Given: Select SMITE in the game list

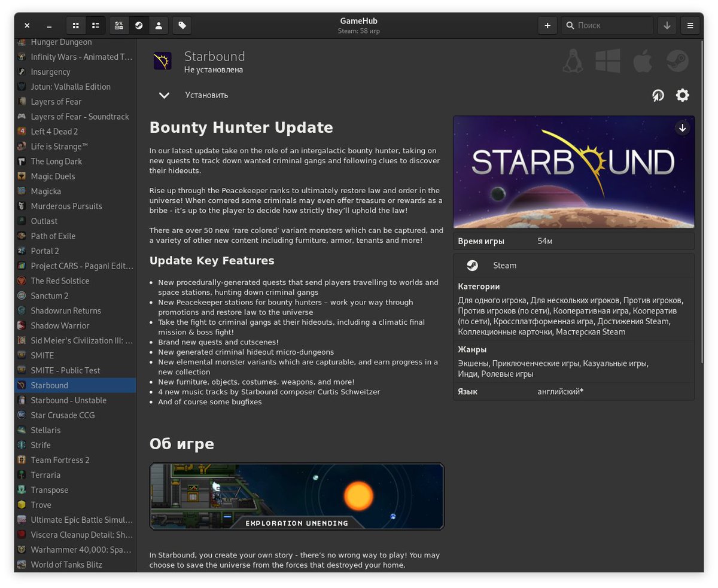Looking at the screenshot, I should click(75, 356).
